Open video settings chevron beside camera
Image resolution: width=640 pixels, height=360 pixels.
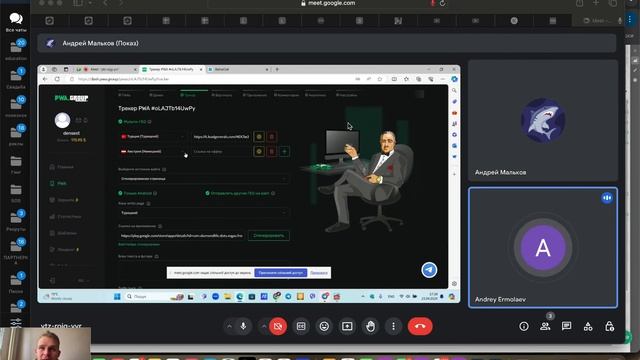click(x=264, y=326)
